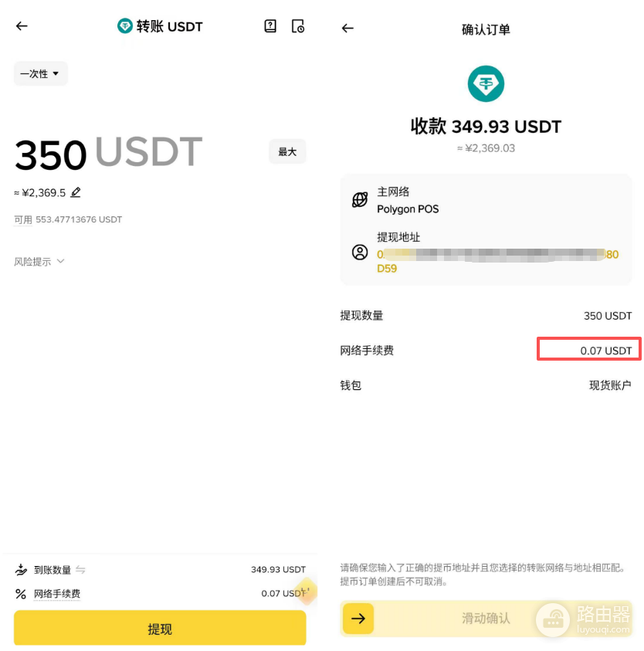Tap the 可用 553.47713676 USDT balance text
644x651 pixels.
click(x=68, y=219)
